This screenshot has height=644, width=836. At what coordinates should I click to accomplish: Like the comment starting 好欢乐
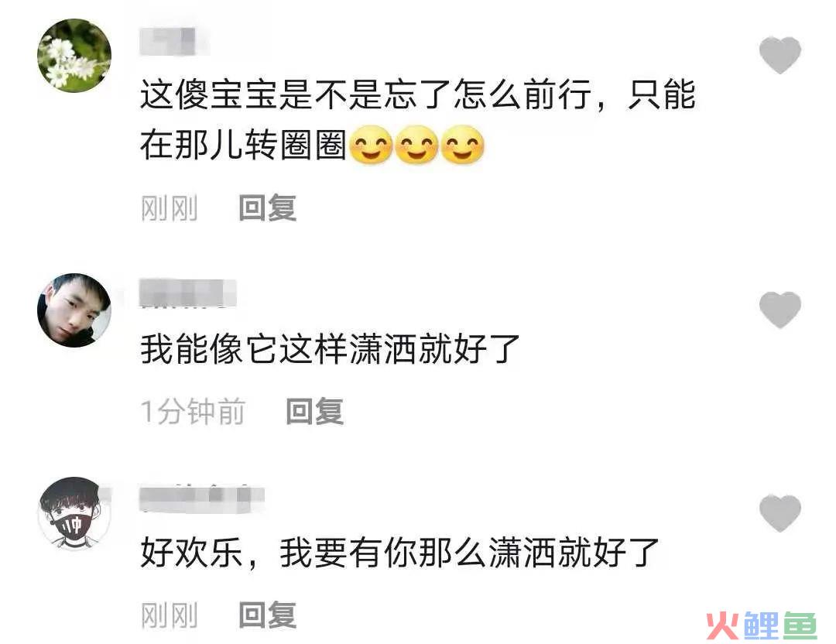pyautogui.click(x=780, y=513)
